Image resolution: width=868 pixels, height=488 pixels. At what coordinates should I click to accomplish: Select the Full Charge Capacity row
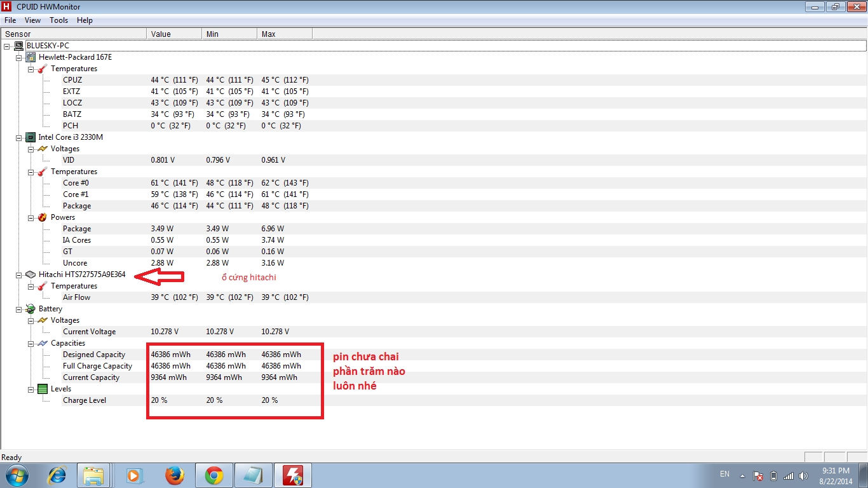(433, 366)
